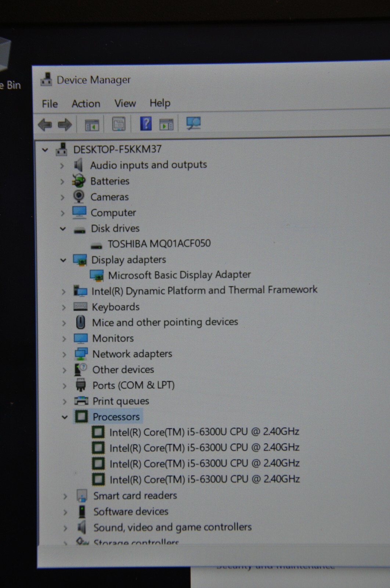Click the Disk drives category icon

click(x=80, y=230)
